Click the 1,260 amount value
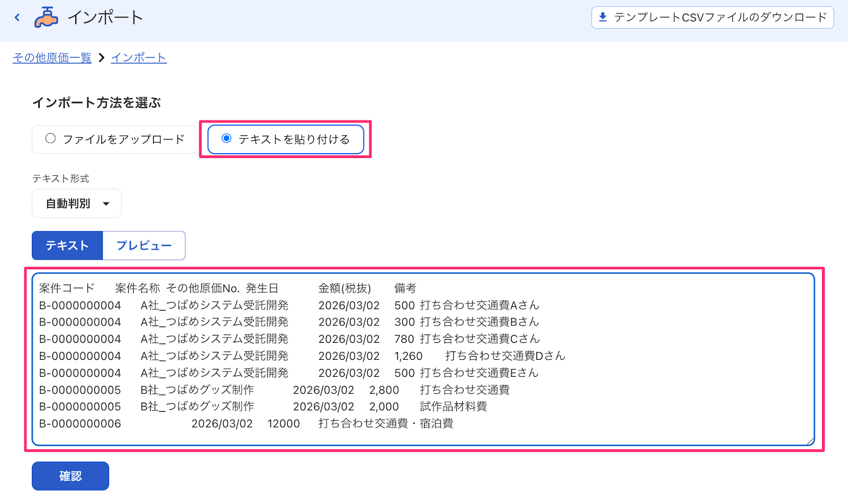Image resolution: width=848 pixels, height=504 pixels. pos(409,356)
